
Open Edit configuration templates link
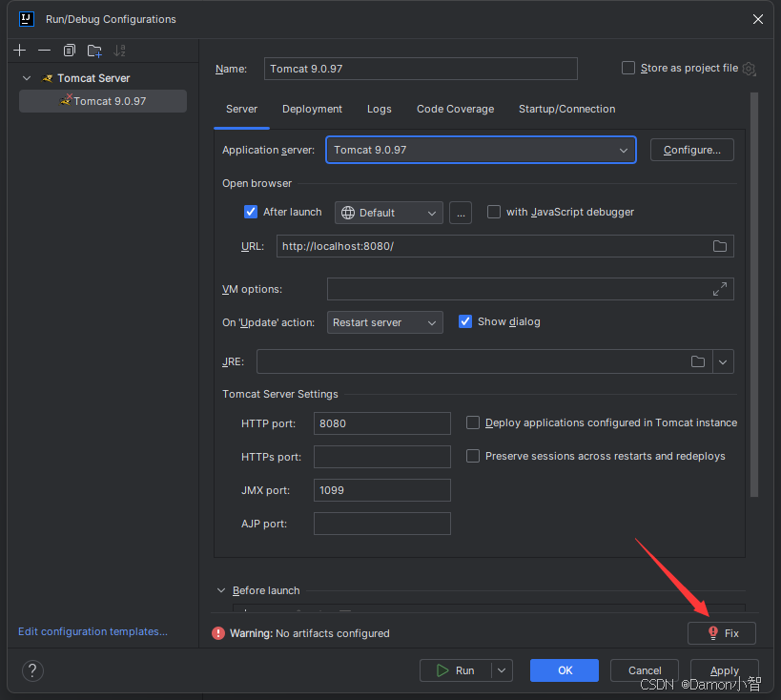pos(92,631)
